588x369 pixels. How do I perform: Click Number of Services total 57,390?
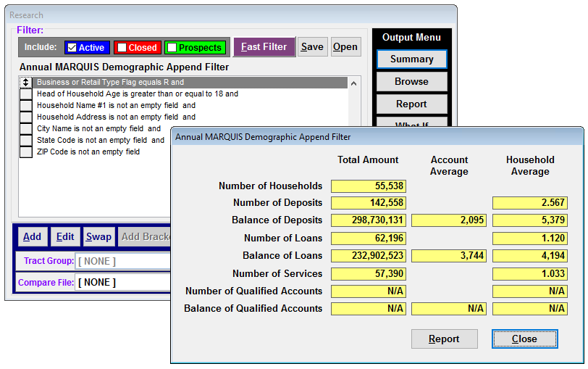click(x=369, y=273)
